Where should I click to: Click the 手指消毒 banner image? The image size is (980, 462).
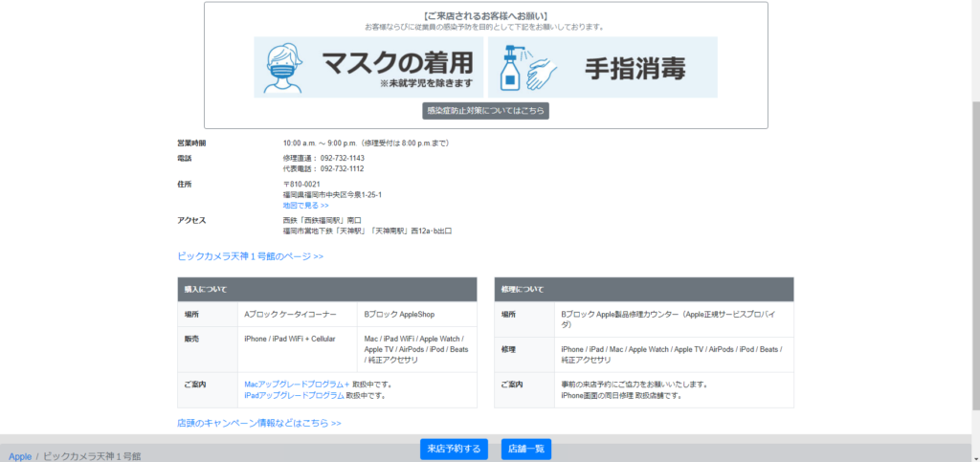603,67
